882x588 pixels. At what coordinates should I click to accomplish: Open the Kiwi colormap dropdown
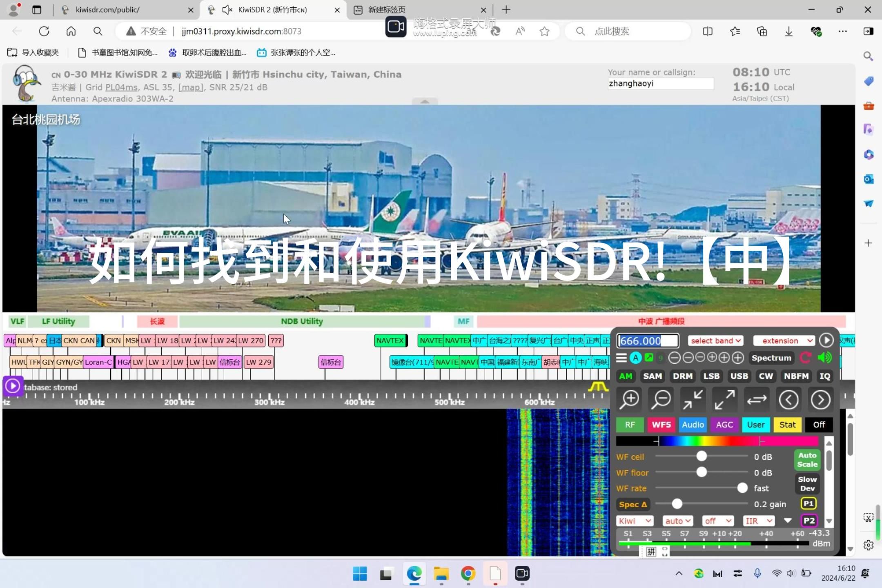pos(635,521)
